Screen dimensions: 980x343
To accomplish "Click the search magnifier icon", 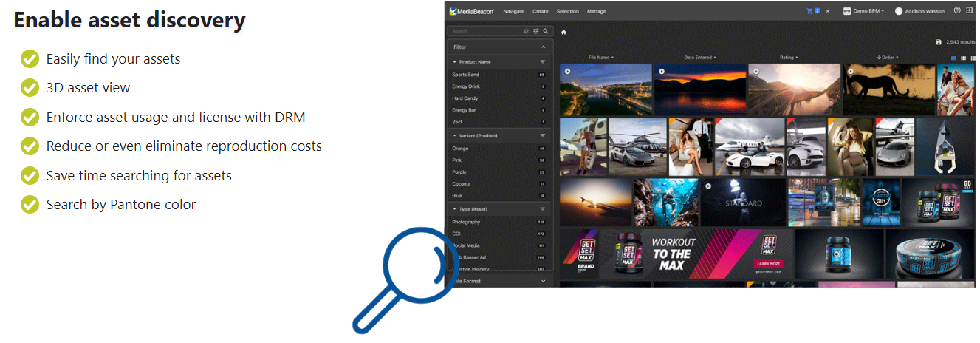I will (546, 31).
